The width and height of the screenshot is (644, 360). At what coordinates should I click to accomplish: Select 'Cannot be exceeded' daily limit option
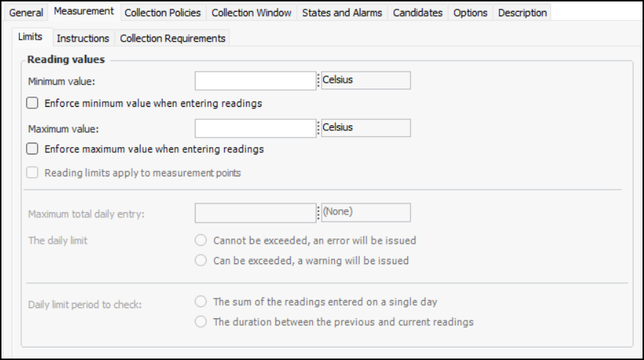coord(200,240)
